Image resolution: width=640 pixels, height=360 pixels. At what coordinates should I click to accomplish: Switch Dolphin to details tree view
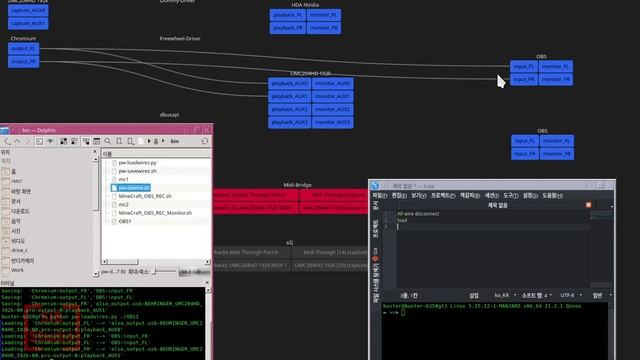point(86,141)
